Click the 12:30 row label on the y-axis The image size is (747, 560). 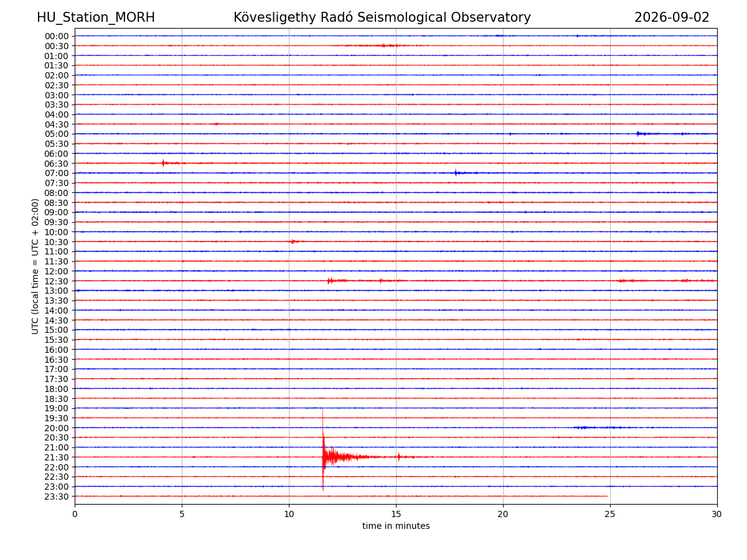coord(57,281)
